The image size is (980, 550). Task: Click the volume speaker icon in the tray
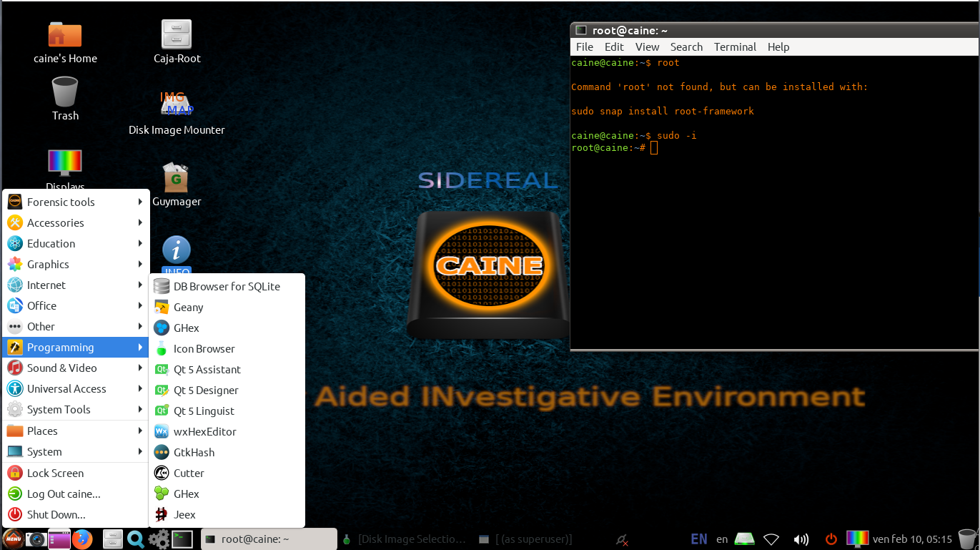coord(801,539)
